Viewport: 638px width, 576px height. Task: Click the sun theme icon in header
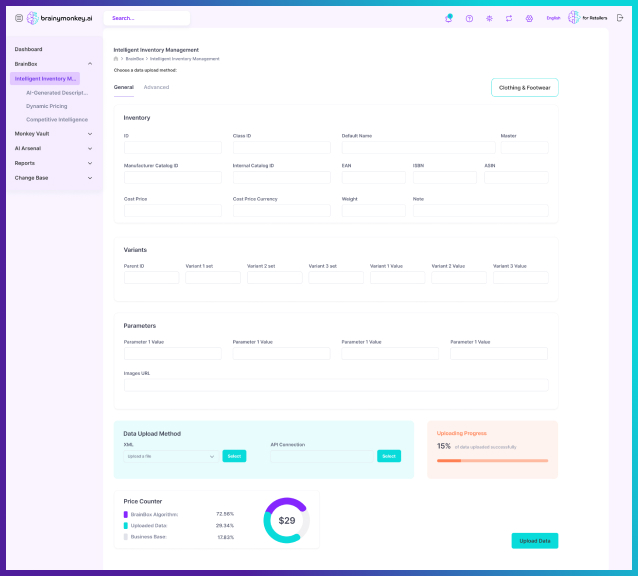coord(489,18)
